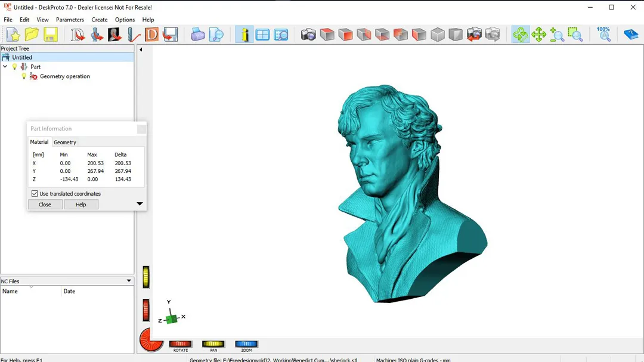The height and width of the screenshot is (362, 644).
Task: Select default view with the first camera icon
Action: pos(308,35)
